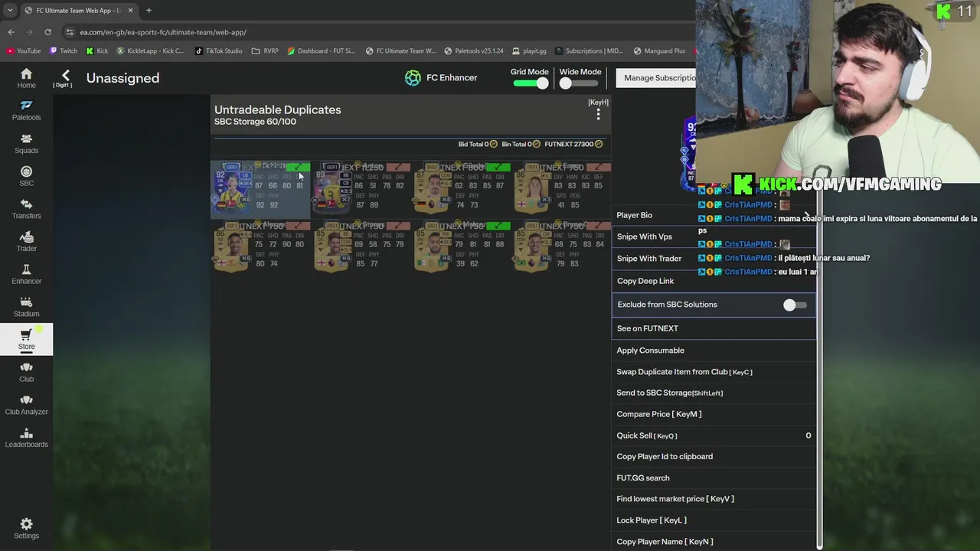Click the FC Enhancer logo icon
This screenshot has height=551, width=980.
[413, 78]
